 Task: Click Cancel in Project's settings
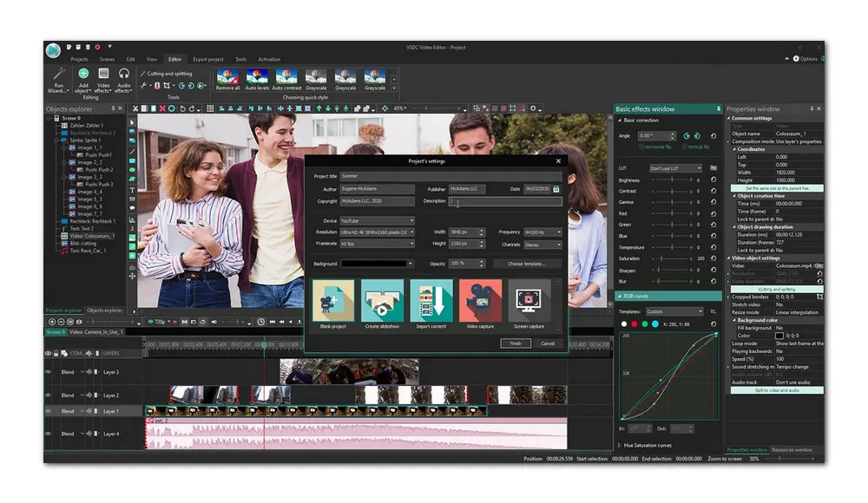(x=548, y=343)
